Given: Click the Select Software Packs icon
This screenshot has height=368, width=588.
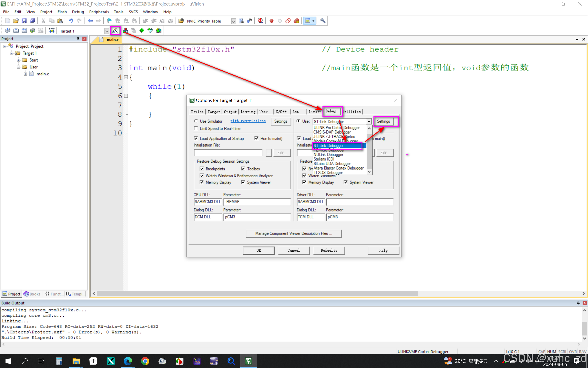Looking at the screenshot, I should click(x=150, y=30).
